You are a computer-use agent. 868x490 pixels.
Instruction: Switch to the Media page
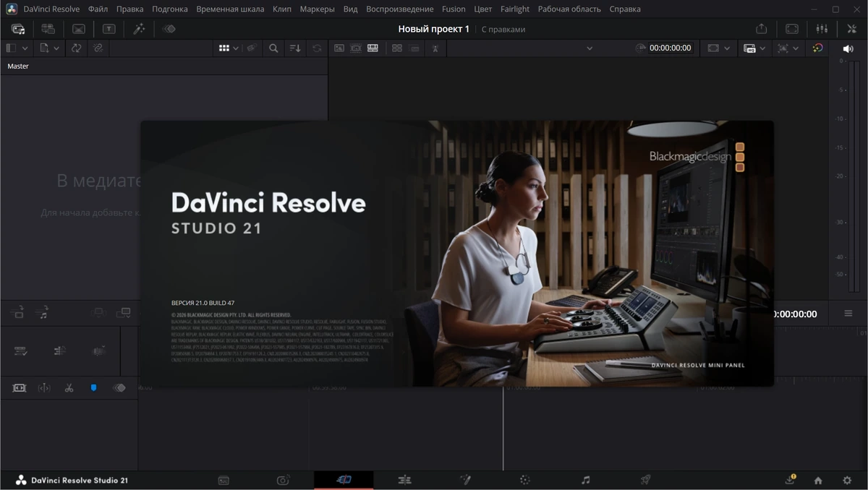(224, 480)
